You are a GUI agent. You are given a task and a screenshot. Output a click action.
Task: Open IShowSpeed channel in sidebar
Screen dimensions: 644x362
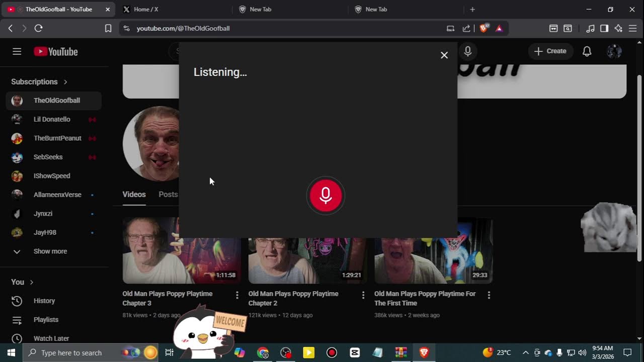pyautogui.click(x=54, y=176)
